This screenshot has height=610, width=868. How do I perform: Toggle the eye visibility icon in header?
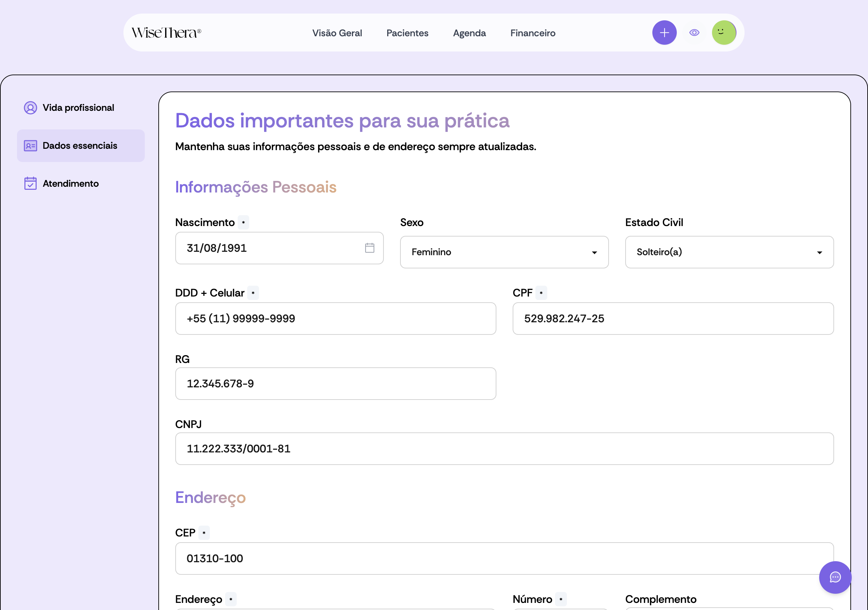(x=694, y=33)
